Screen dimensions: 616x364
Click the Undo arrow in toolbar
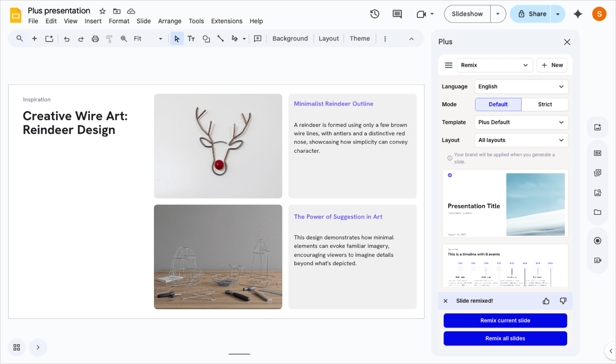tap(67, 38)
